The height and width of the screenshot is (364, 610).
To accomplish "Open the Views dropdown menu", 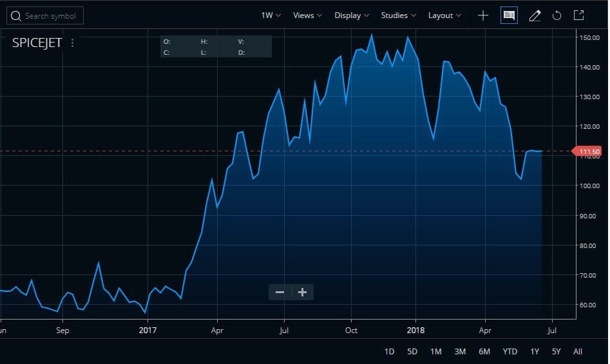I will (x=307, y=15).
